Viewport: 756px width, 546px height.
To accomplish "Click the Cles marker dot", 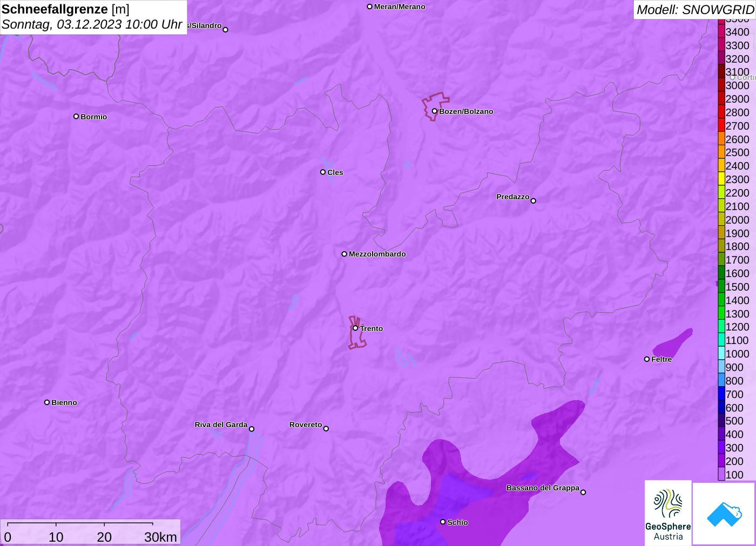I will (323, 172).
